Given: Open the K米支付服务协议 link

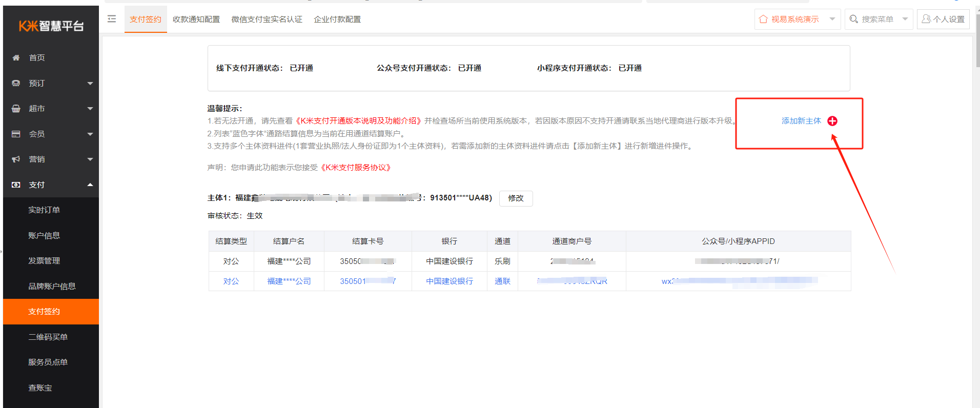Looking at the screenshot, I should [356, 168].
